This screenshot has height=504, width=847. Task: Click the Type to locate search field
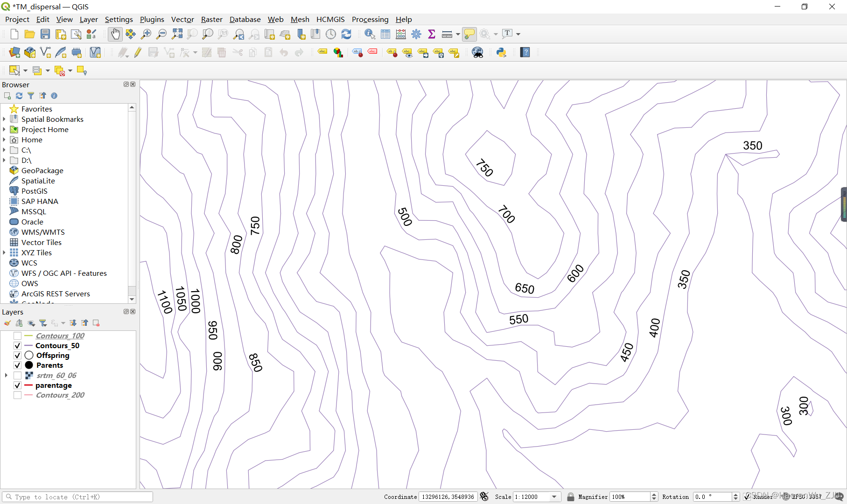point(77,497)
